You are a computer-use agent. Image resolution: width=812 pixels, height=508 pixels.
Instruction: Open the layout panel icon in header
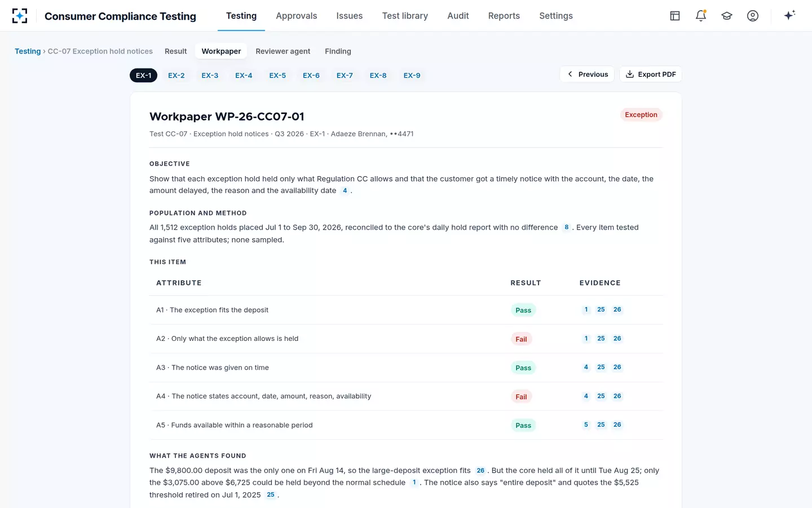(675, 16)
